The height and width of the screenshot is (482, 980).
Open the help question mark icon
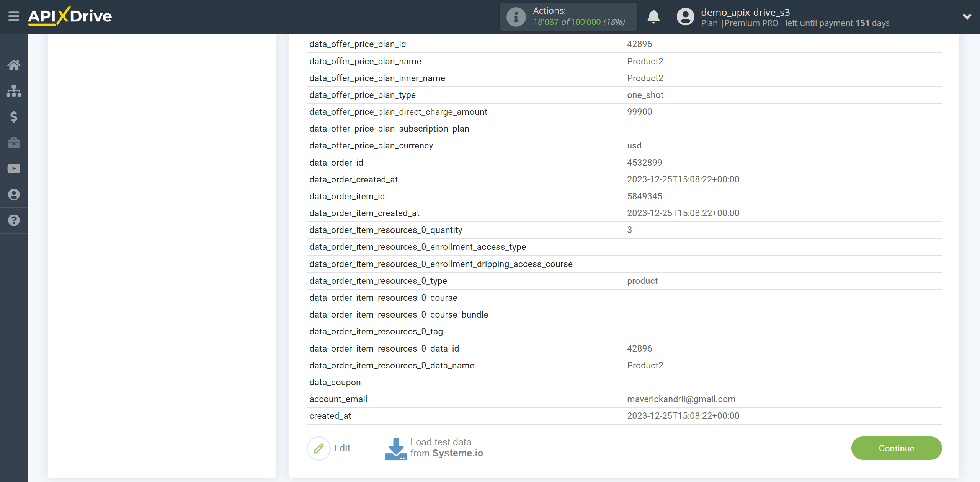tap(14, 220)
